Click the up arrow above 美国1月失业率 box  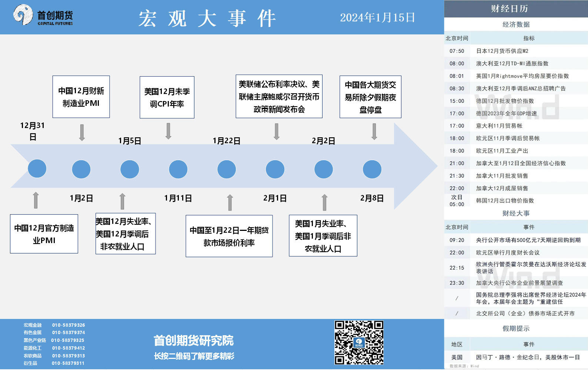point(324,202)
